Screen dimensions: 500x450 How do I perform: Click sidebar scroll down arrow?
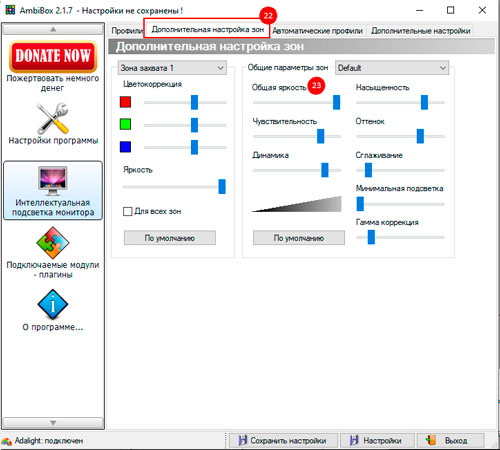click(x=53, y=423)
